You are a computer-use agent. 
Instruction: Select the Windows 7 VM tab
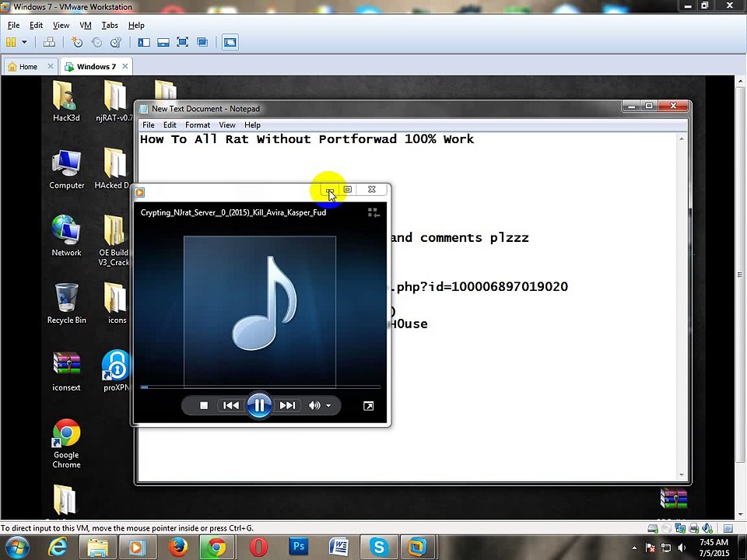tap(96, 67)
